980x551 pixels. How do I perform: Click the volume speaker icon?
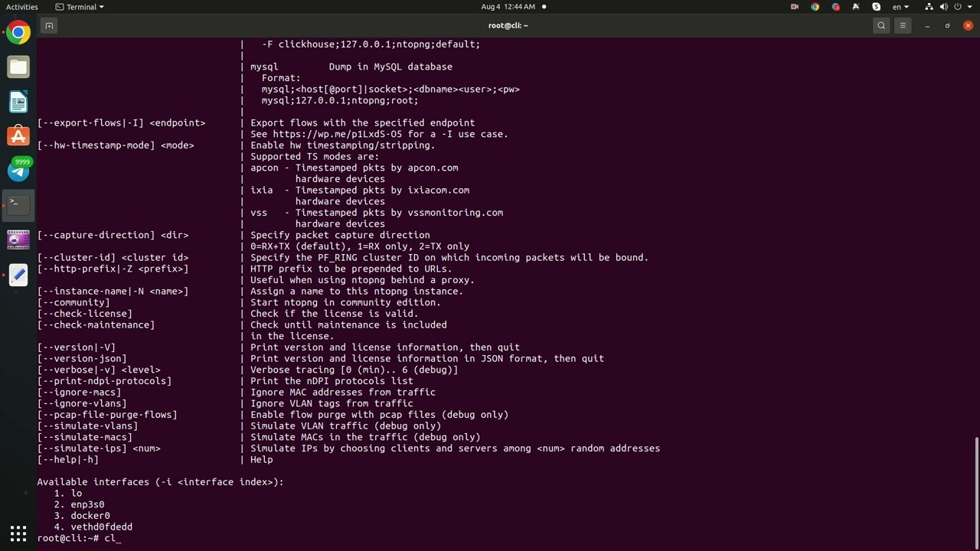pos(946,7)
